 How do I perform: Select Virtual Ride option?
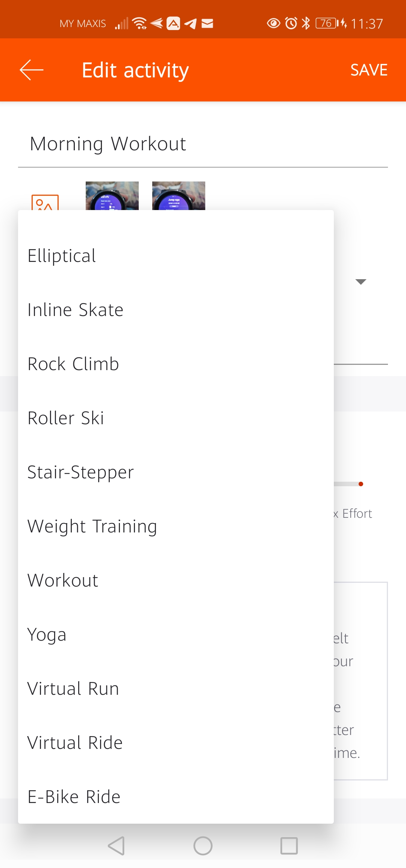(176, 743)
